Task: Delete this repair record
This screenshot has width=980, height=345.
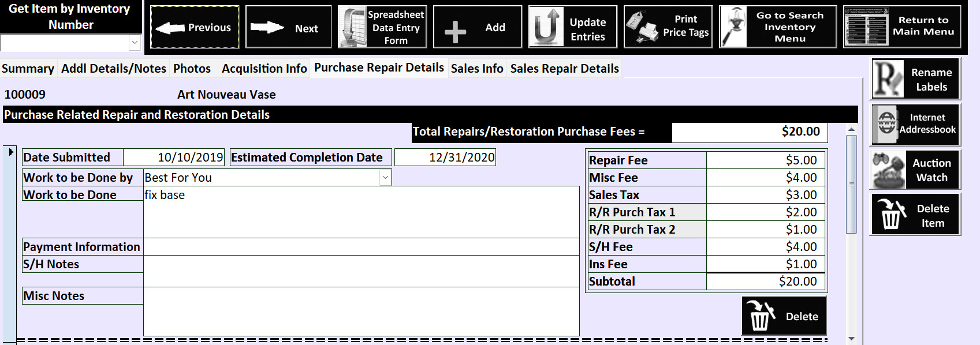Action: click(784, 316)
